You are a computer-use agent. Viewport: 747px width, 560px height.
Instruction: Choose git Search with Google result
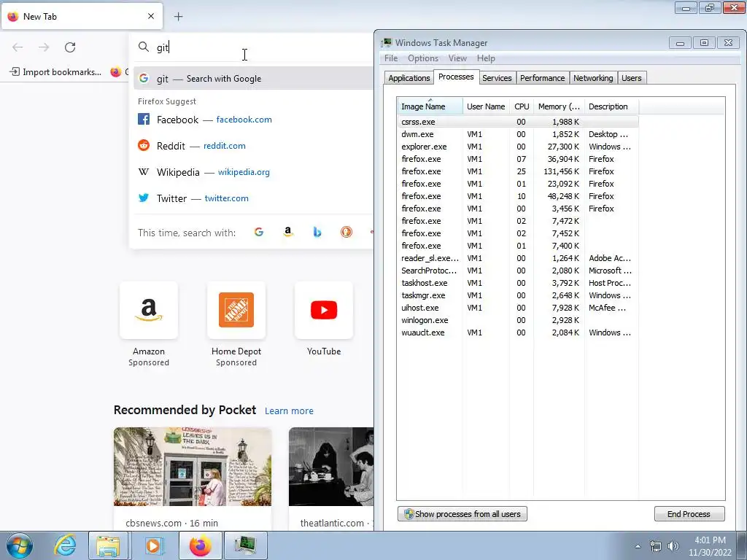coord(253,79)
